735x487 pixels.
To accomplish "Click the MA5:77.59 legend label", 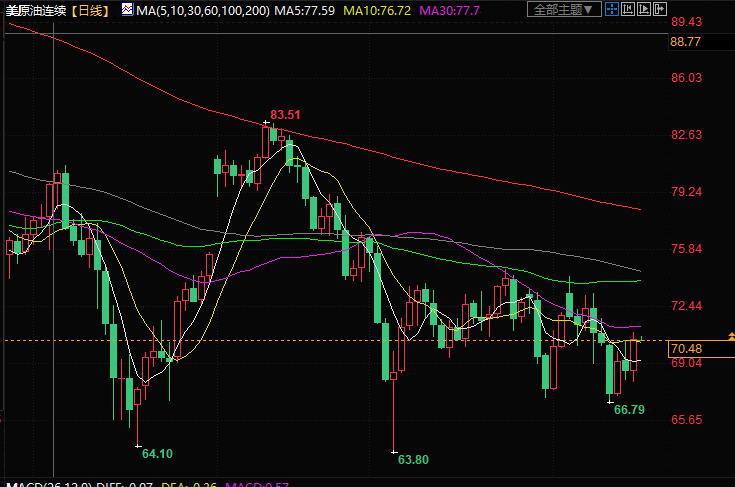I will tap(304, 10).
